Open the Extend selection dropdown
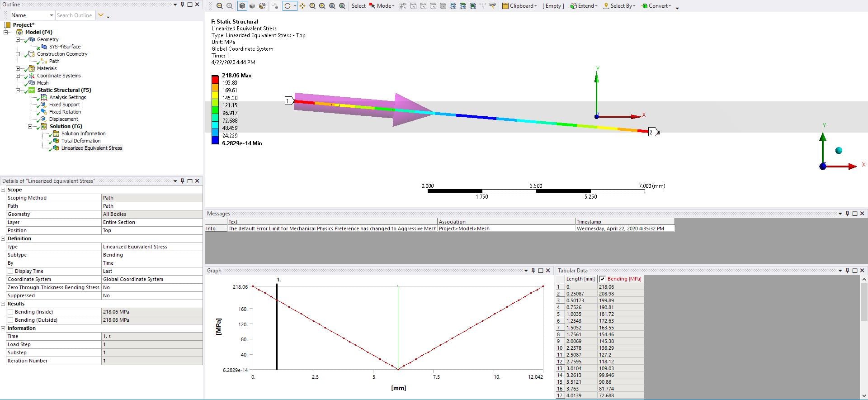This screenshot has width=868, height=400. tap(584, 6)
